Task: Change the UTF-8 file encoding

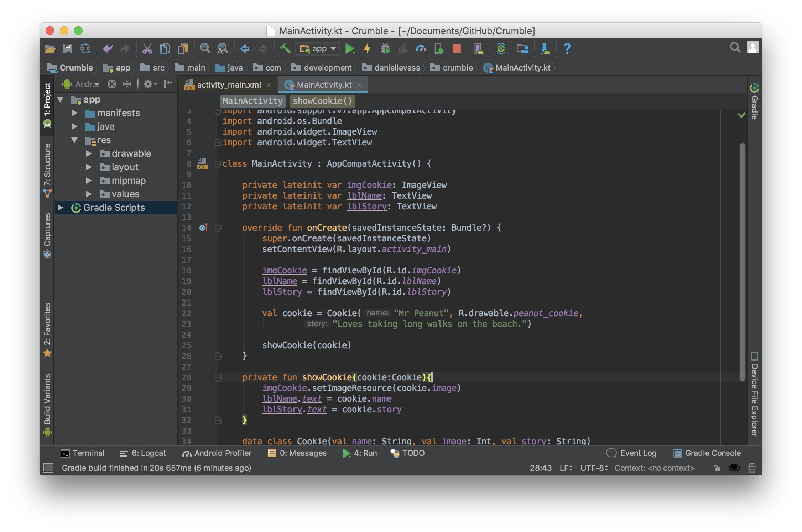Action: point(594,468)
